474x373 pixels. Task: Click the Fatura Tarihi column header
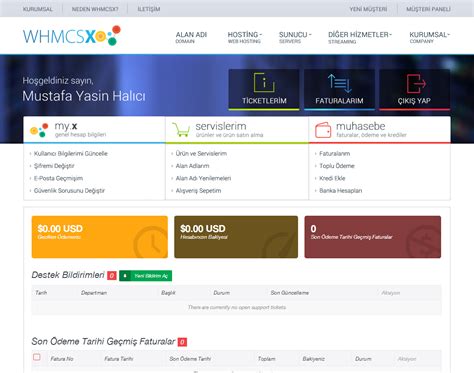point(119,359)
